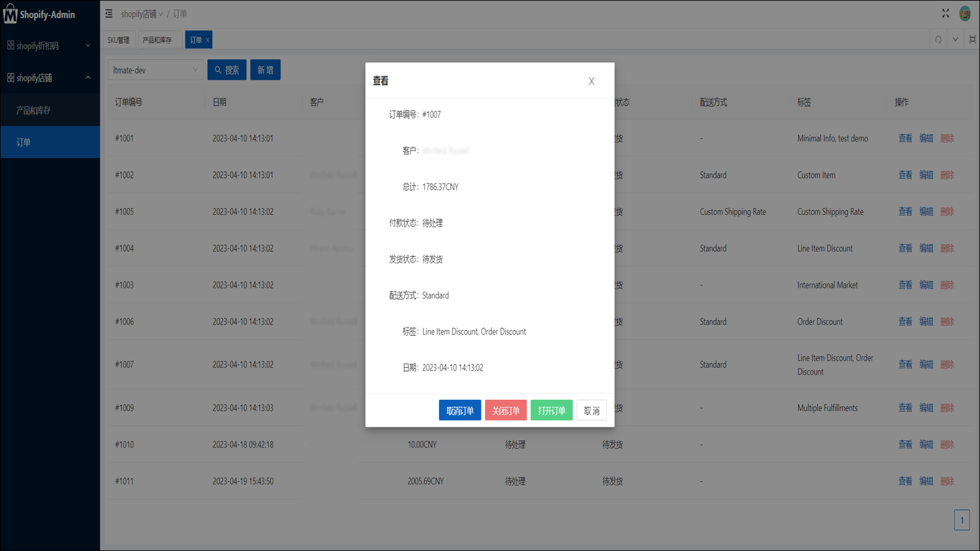Select the 订单 tab
980x551 pixels.
coord(196,40)
